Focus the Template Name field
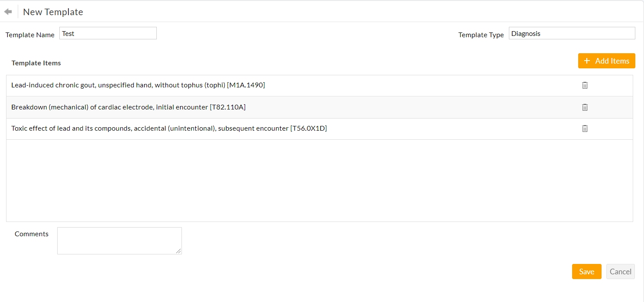Viewport: 644px width, 302px height. coord(108,33)
